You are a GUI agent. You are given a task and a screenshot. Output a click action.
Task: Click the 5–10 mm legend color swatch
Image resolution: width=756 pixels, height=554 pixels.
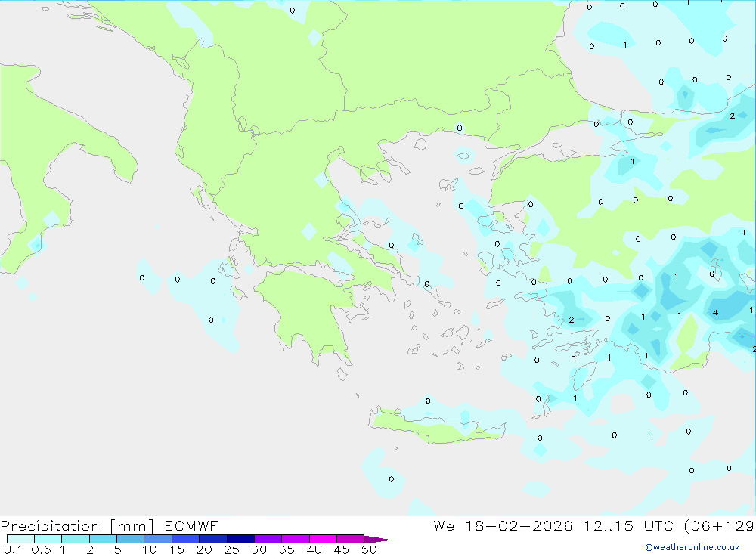tap(130, 539)
